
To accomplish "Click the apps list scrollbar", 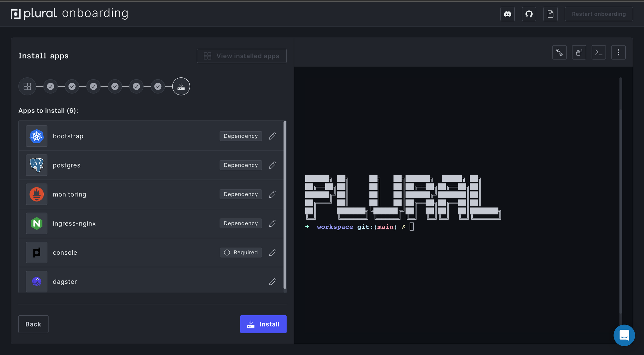I will (x=285, y=205).
